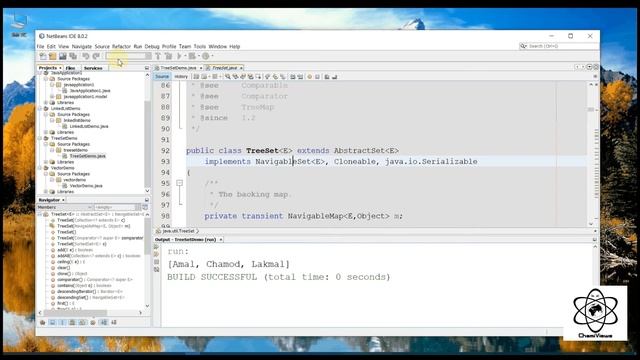
Task: Click the Source view button
Action: (162, 77)
